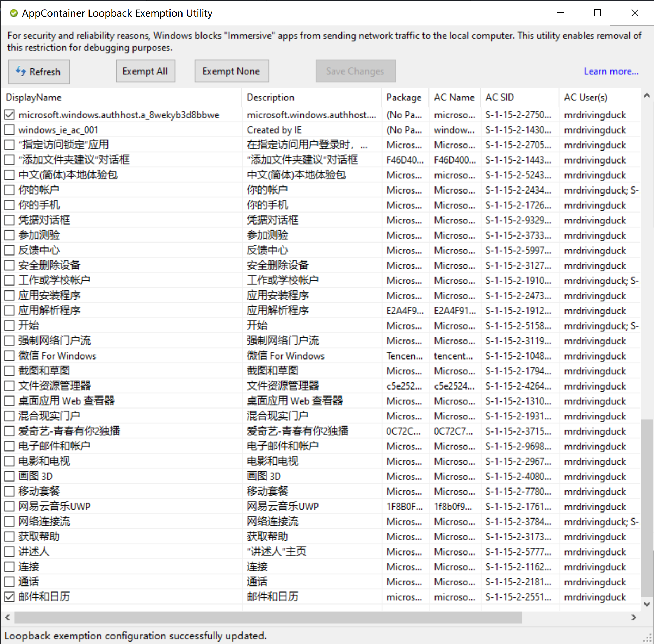654x644 pixels.
Task: Click horizontal scrollbar right arrow
Action: pyautogui.click(x=634, y=617)
